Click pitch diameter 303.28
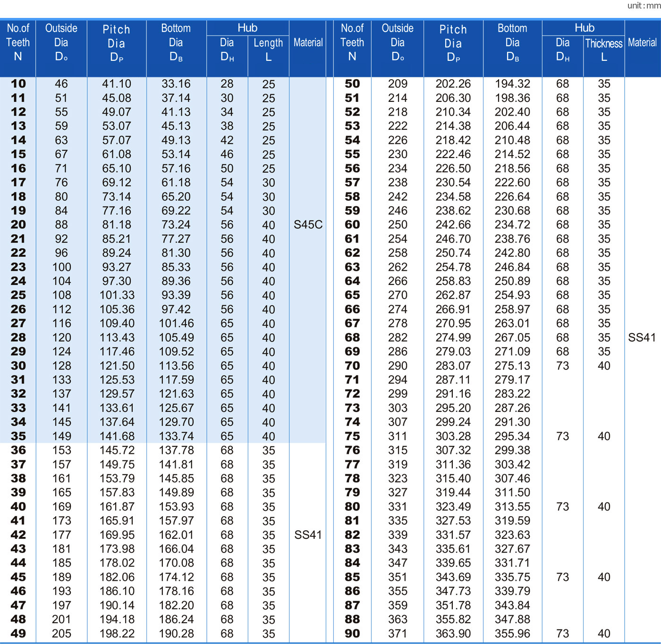 pos(453,436)
